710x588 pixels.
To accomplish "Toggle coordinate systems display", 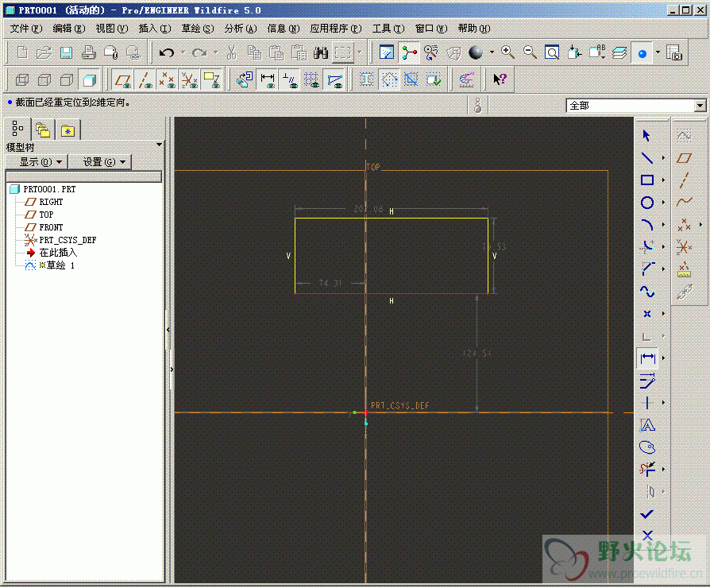I will tap(189, 80).
